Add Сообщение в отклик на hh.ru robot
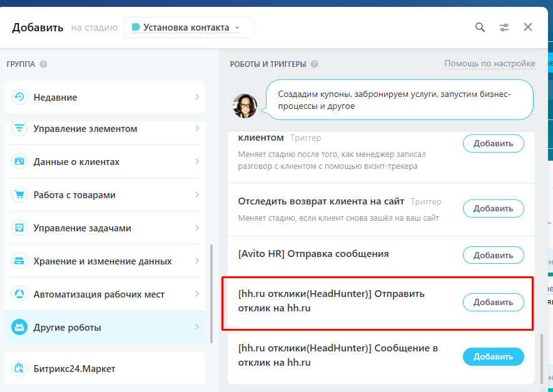The width and height of the screenshot is (553, 392). point(493,356)
